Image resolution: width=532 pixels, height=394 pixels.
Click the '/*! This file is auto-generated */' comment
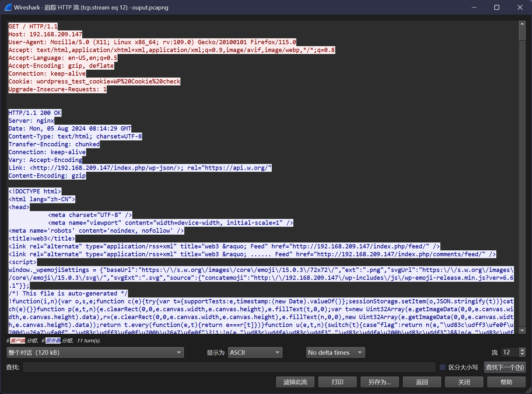68,294
